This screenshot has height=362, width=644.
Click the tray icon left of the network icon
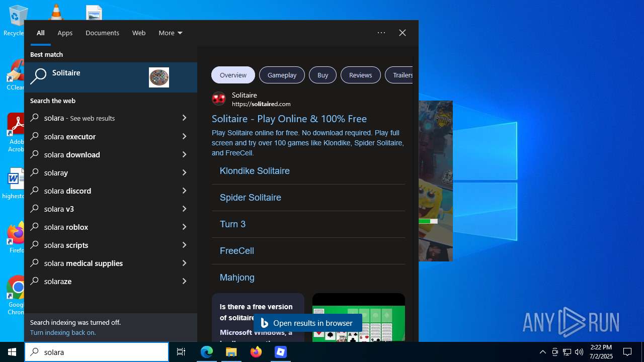click(x=555, y=352)
